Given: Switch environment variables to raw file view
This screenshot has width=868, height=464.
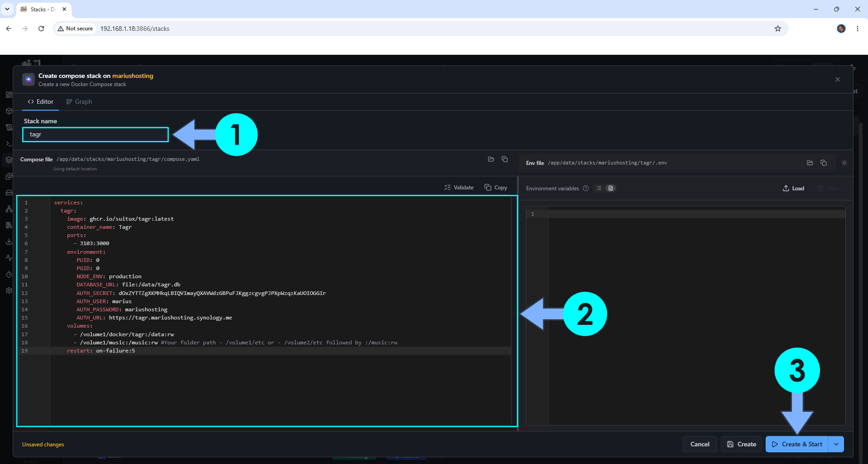Looking at the screenshot, I should click(611, 188).
